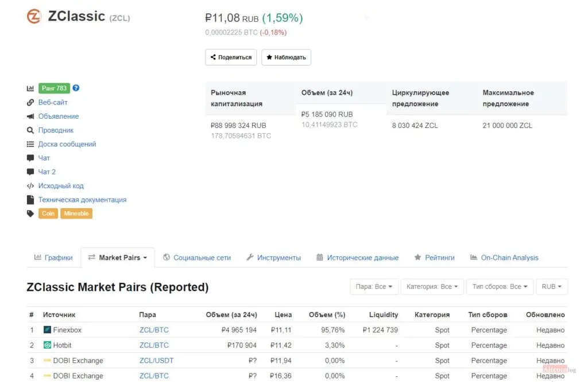This screenshot has height=382, width=588.
Task: Open DOBI Exchange ZCL/BTC pair in row 4
Action: pos(154,376)
